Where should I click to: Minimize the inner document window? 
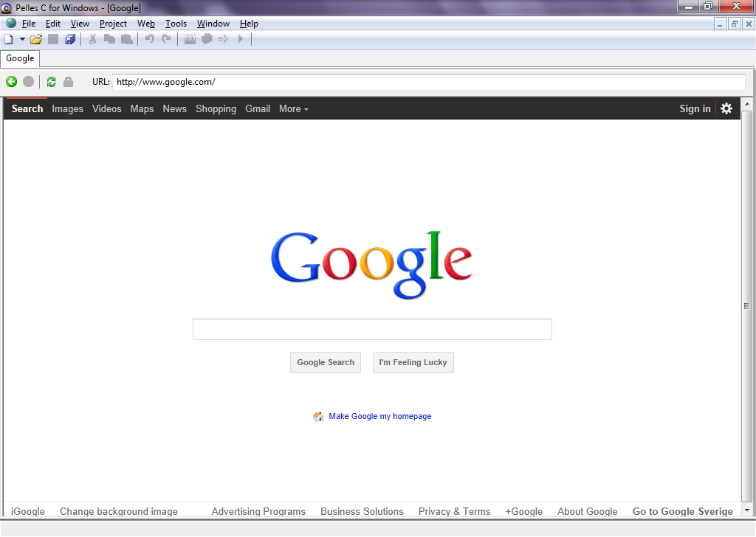(x=720, y=24)
